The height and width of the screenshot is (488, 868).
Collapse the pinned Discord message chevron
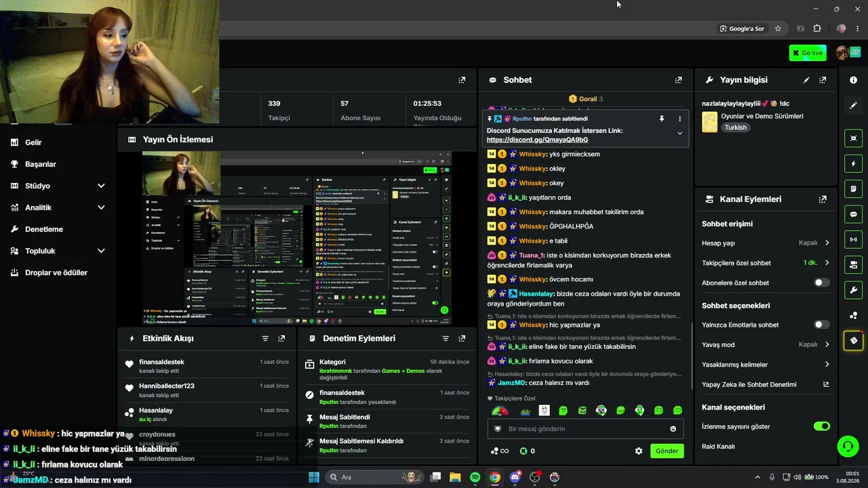point(679,134)
